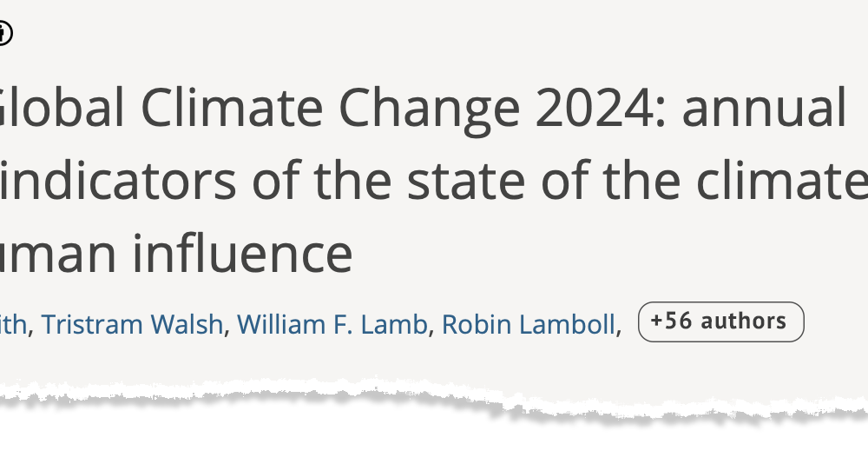868x464 pixels.
Task: Click the Creative Commons attribution icon
Action: 3,34
